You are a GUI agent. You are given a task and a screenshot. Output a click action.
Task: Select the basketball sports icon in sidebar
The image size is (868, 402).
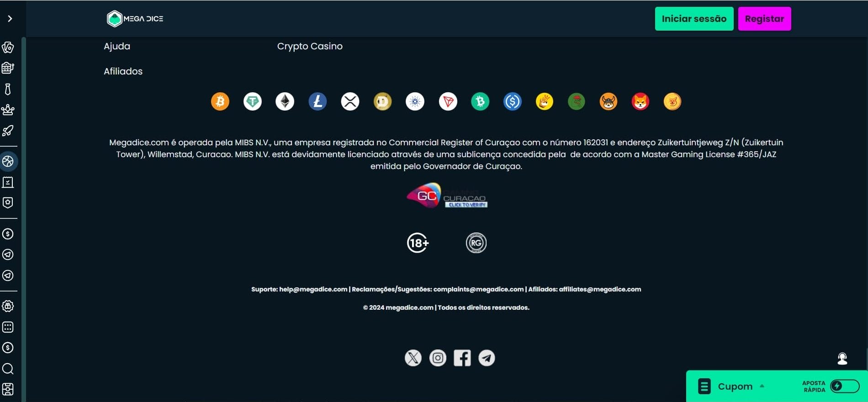8,161
